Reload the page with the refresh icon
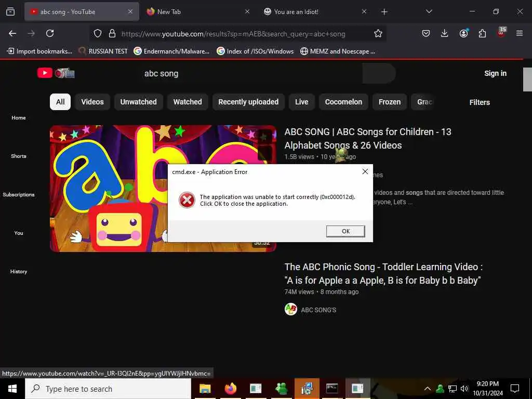This screenshot has height=399, width=532. click(50, 33)
